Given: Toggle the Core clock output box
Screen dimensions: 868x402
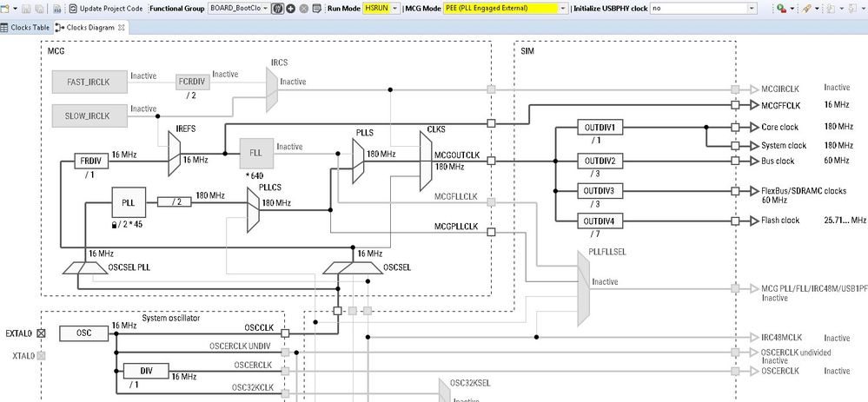Looking at the screenshot, I should point(735,127).
